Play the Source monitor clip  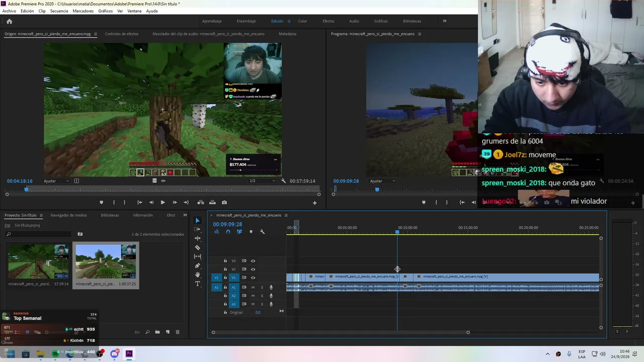pyautogui.click(x=163, y=203)
